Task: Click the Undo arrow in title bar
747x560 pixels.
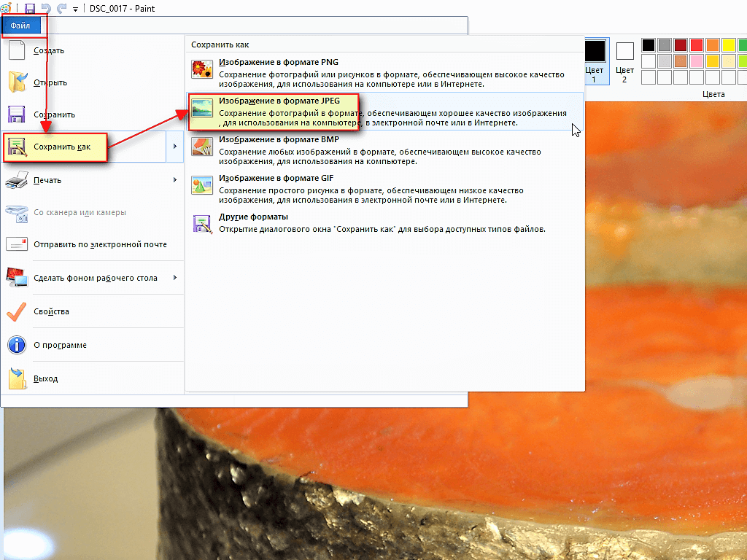Action: coord(45,9)
